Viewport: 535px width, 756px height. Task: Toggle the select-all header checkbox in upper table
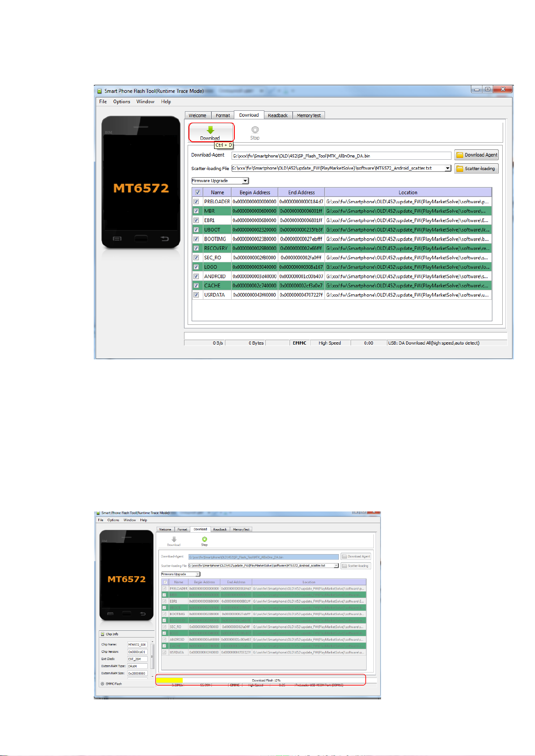click(197, 192)
